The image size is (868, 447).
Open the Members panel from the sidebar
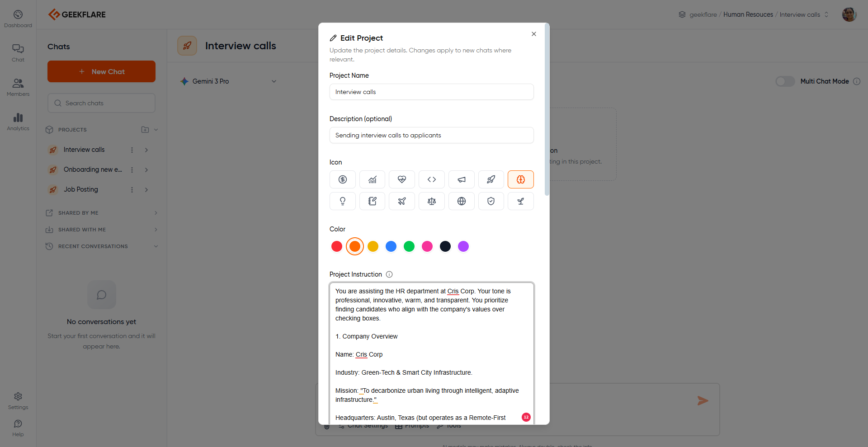18,87
